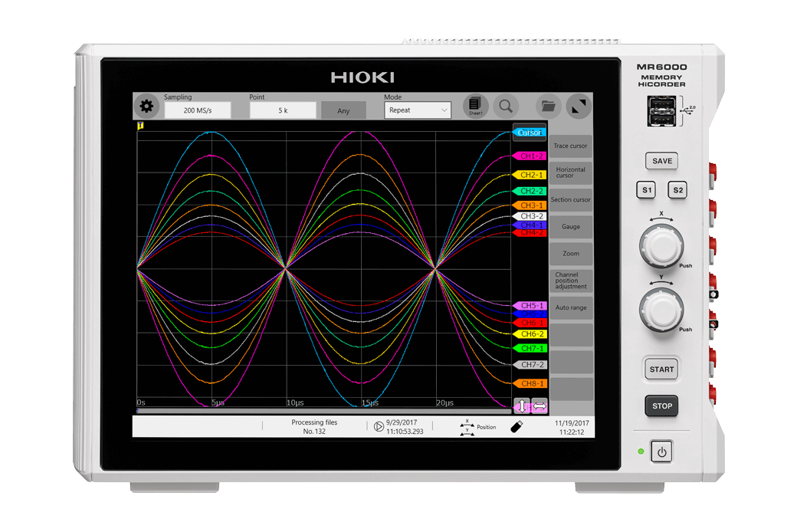Click the 11/19/2017 clock readout
Image resolution: width=797 pixels, height=532 pixels.
pyautogui.click(x=572, y=427)
